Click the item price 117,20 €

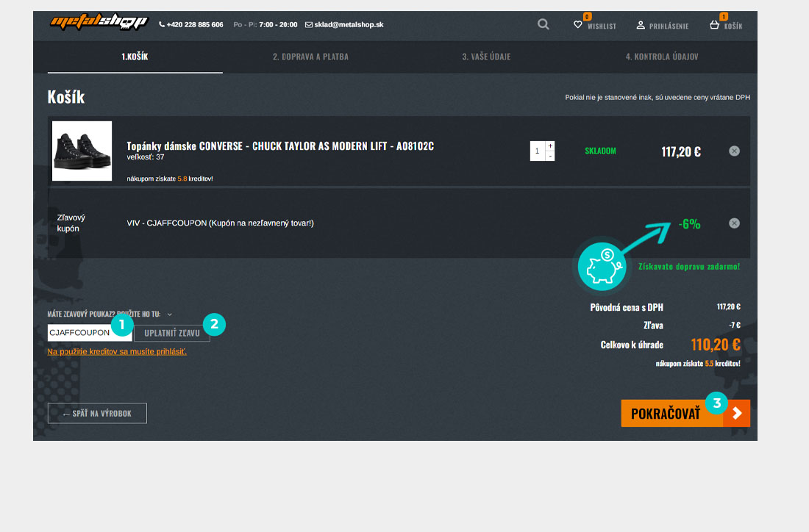click(681, 151)
